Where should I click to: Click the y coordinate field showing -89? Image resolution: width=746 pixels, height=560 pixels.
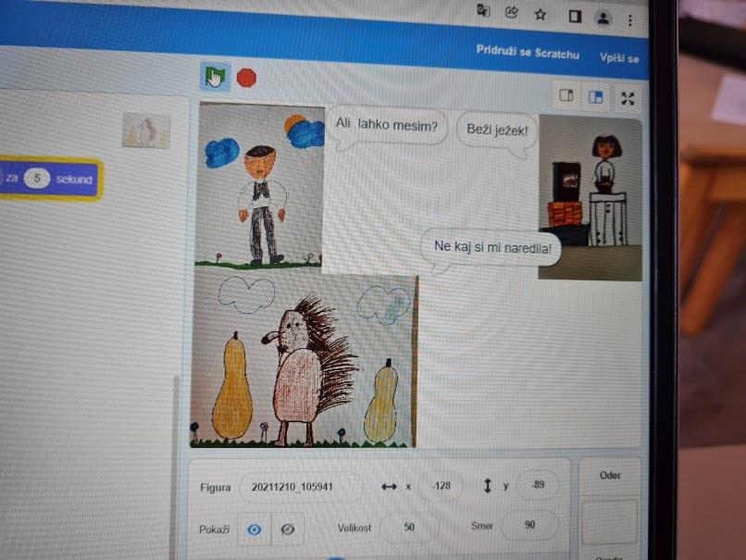tap(538, 484)
